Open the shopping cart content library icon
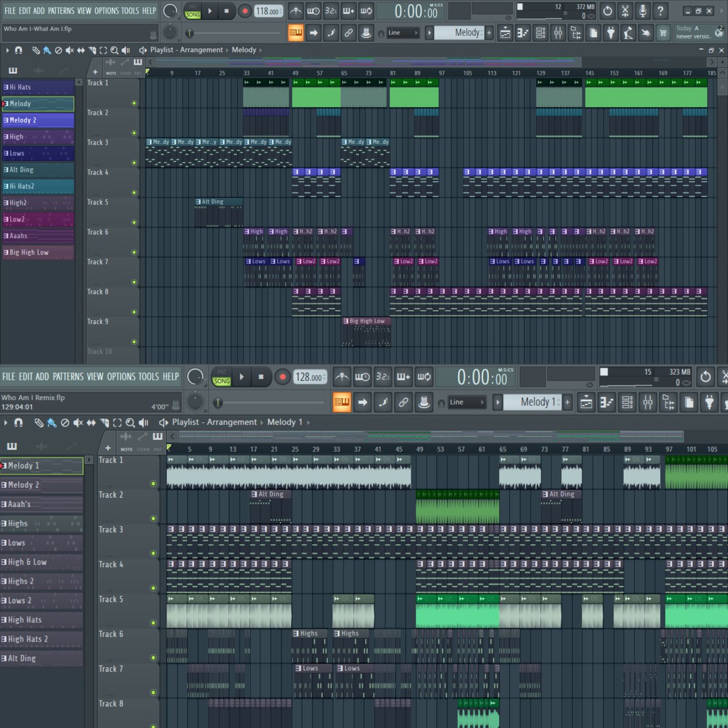Viewport: 728px width, 728px height. point(664,33)
